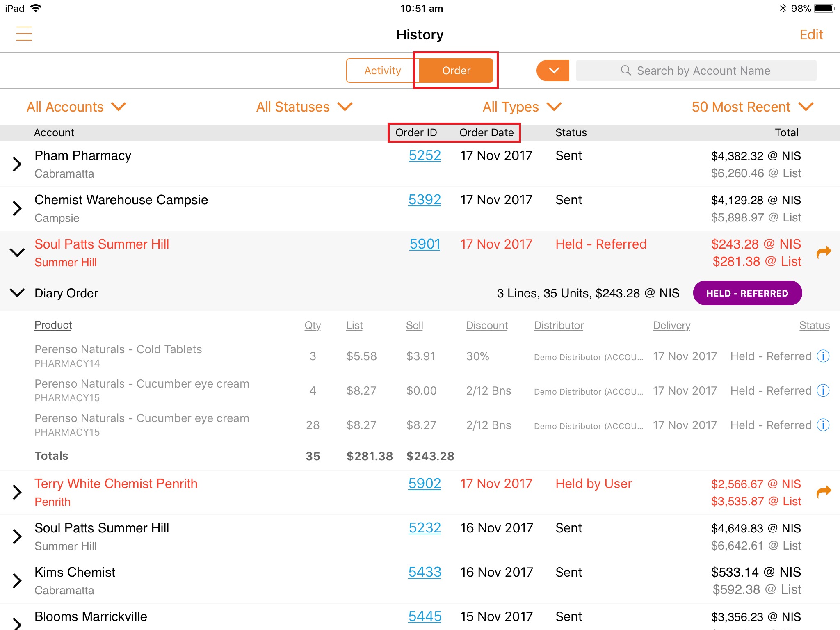
Task: Select Perenso Naturals - Cold Tablets product
Action: [x=118, y=349]
